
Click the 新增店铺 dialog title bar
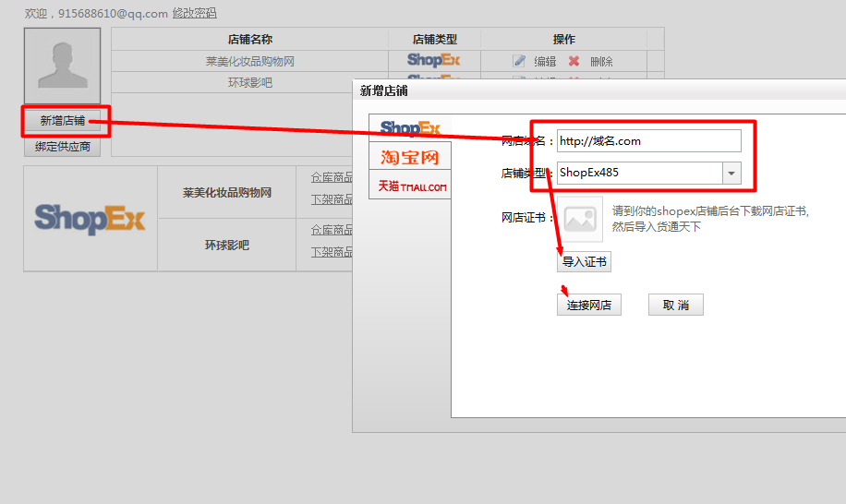click(x=598, y=90)
